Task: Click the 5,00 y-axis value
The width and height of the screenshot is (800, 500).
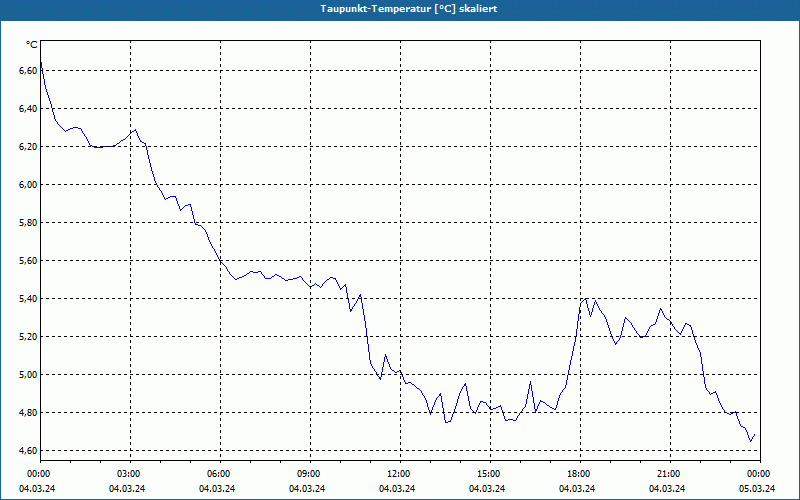Action: [x=28, y=374]
